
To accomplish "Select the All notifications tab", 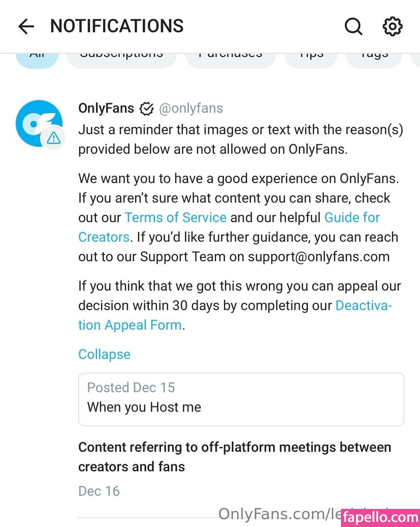I will coord(37,58).
